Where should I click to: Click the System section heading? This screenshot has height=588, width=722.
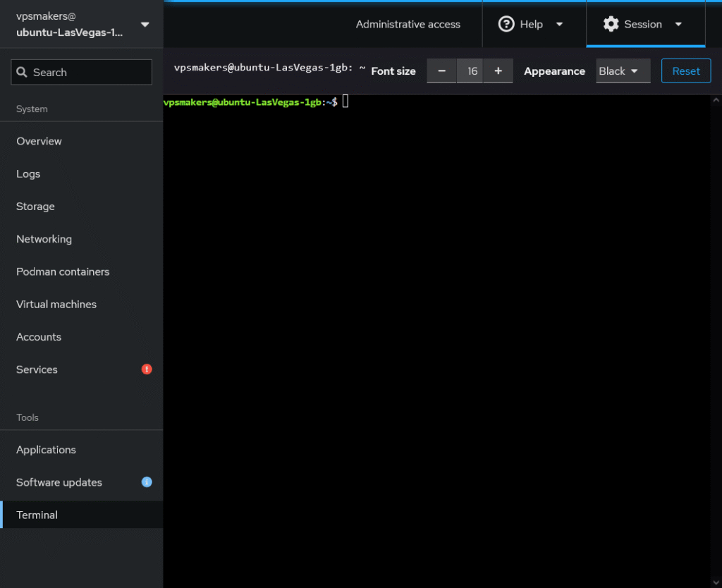(x=32, y=109)
